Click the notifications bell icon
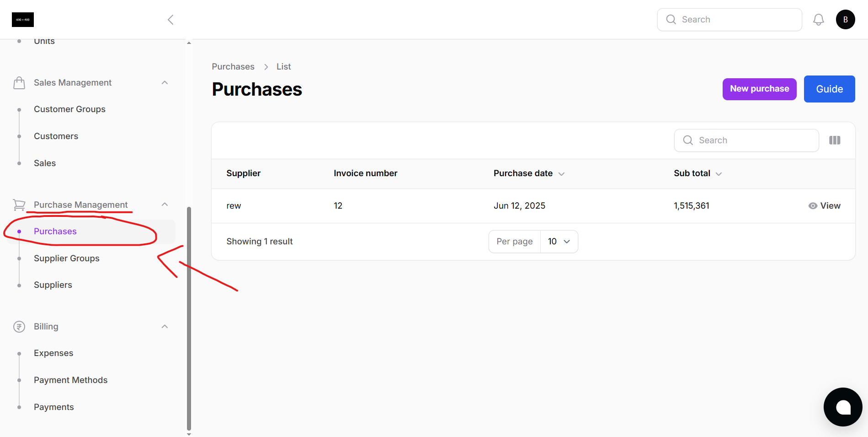Screen dimensions: 868x437 818,20
